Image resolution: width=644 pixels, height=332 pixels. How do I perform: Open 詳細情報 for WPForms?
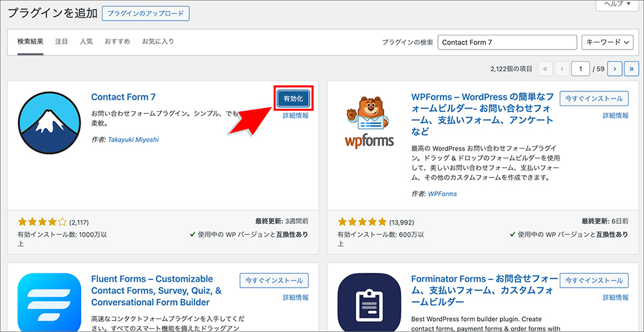(616, 116)
